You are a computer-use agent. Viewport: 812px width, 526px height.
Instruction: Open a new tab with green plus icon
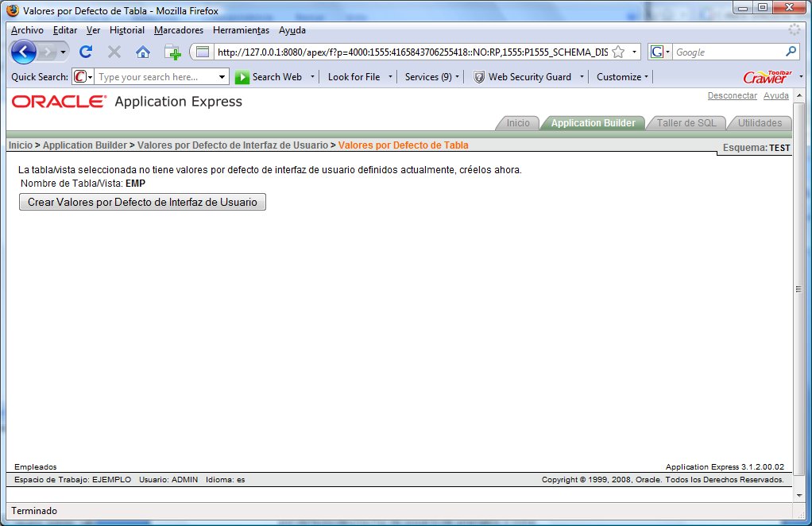point(172,52)
